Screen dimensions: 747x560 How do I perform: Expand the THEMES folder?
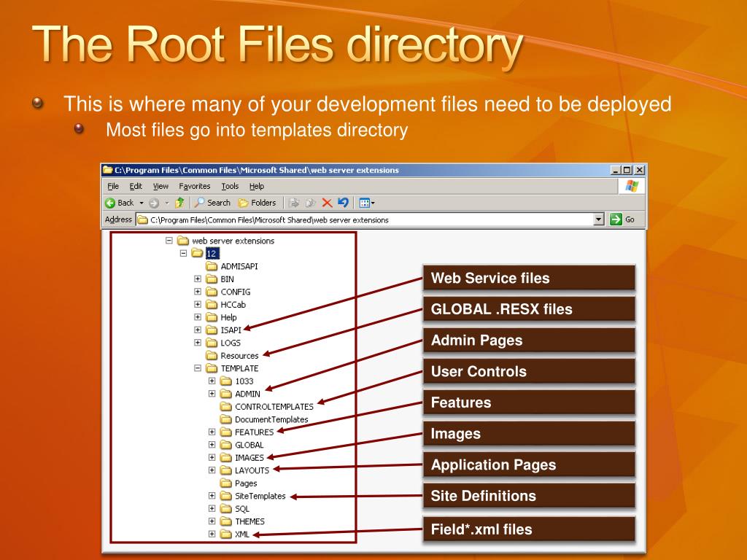(x=212, y=521)
